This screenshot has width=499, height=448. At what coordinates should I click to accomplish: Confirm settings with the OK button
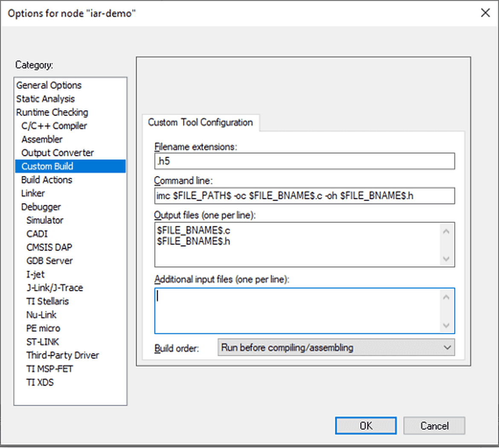[x=366, y=425]
